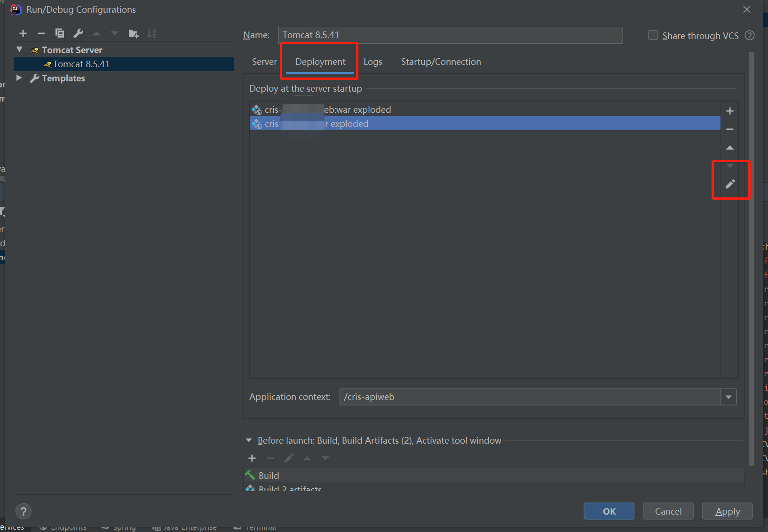Move before launch task down
768x532 pixels.
click(325, 458)
